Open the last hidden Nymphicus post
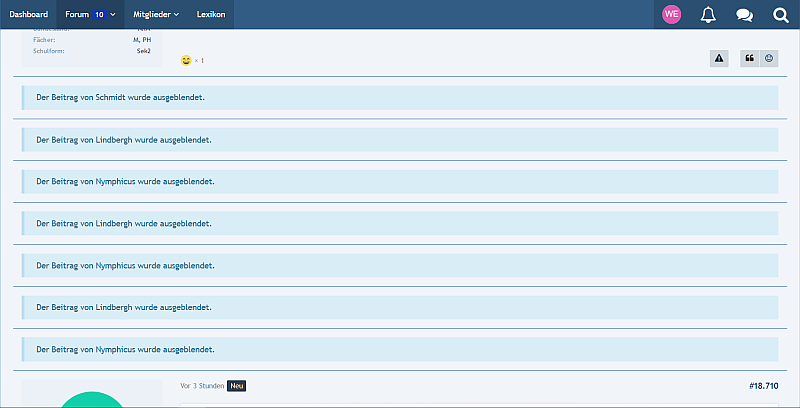 coord(125,350)
